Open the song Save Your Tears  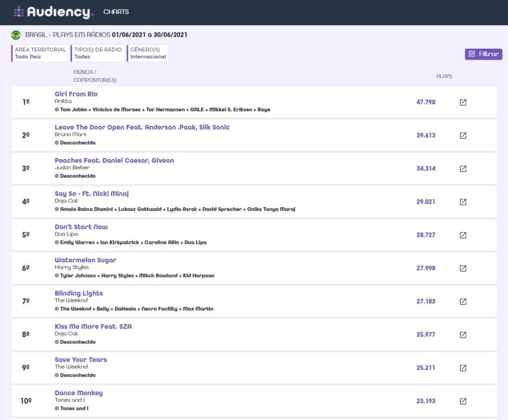[81, 360]
